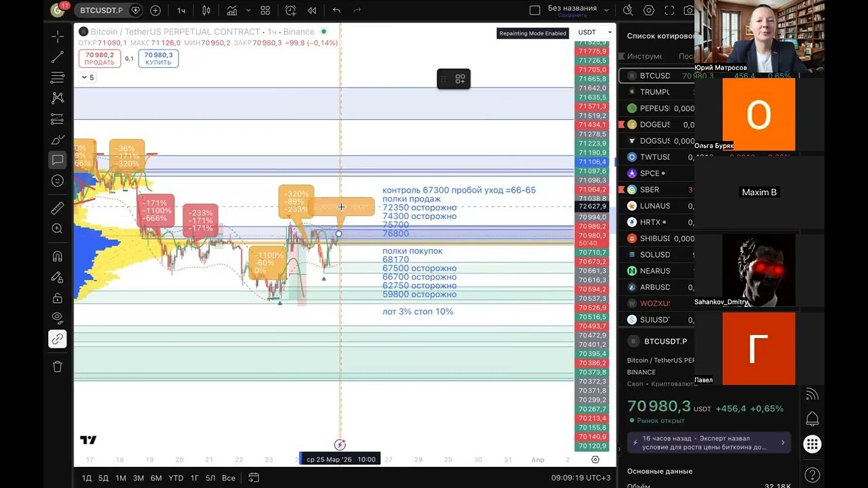
Task: Select SBER in the watchlist
Action: [656, 190]
